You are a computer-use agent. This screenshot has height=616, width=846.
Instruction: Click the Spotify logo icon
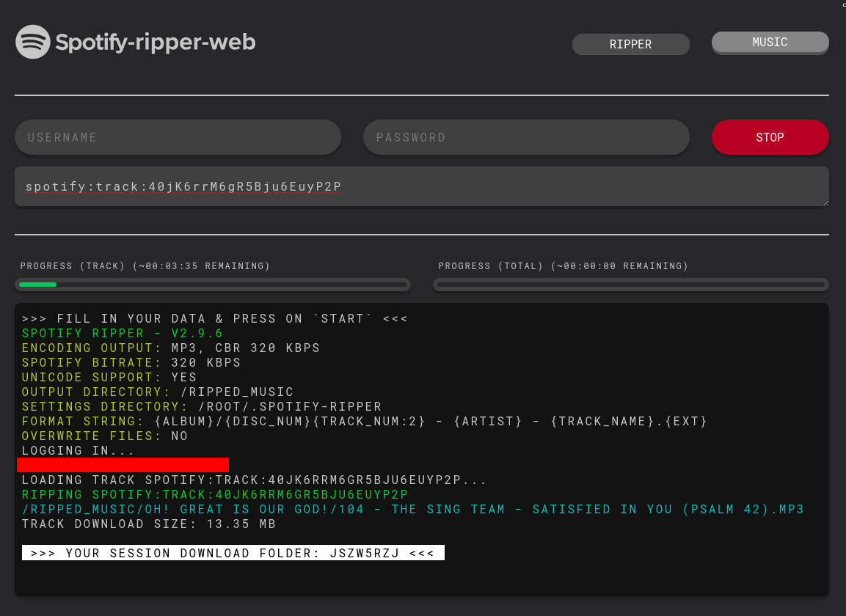pyautogui.click(x=33, y=42)
